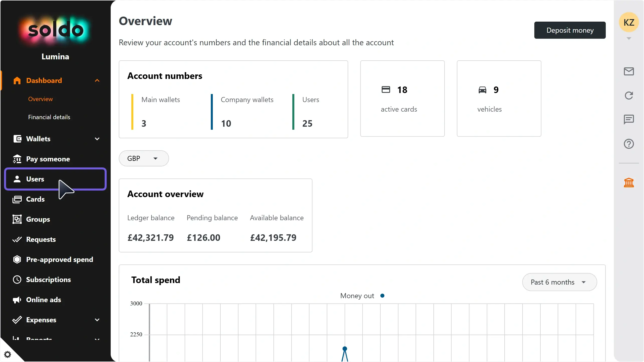Collapse the Dashboard menu section

(97, 80)
